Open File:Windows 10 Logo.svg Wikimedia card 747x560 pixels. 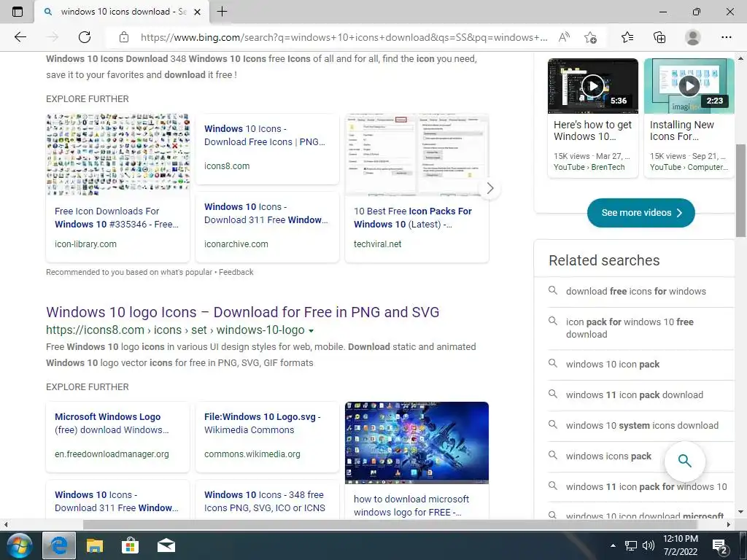pos(267,437)
